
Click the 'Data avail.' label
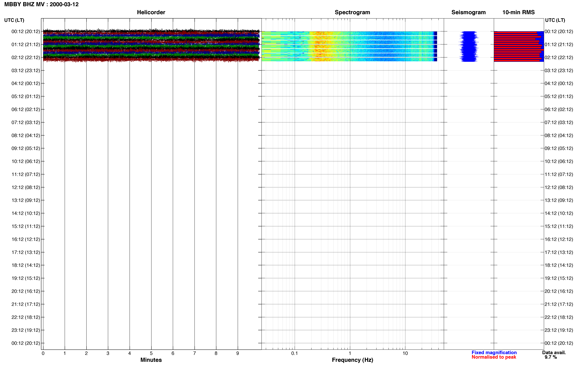click(554, 352)
